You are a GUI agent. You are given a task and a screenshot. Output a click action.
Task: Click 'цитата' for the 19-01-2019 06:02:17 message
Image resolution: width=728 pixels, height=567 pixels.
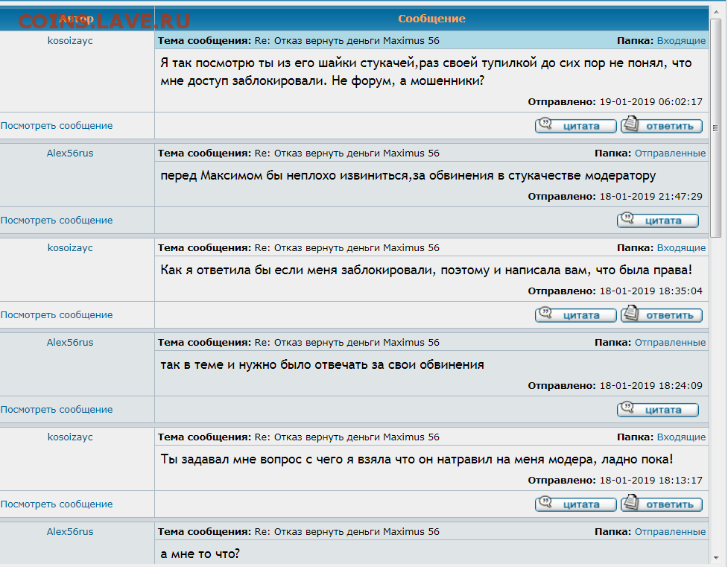coord(575,126)
